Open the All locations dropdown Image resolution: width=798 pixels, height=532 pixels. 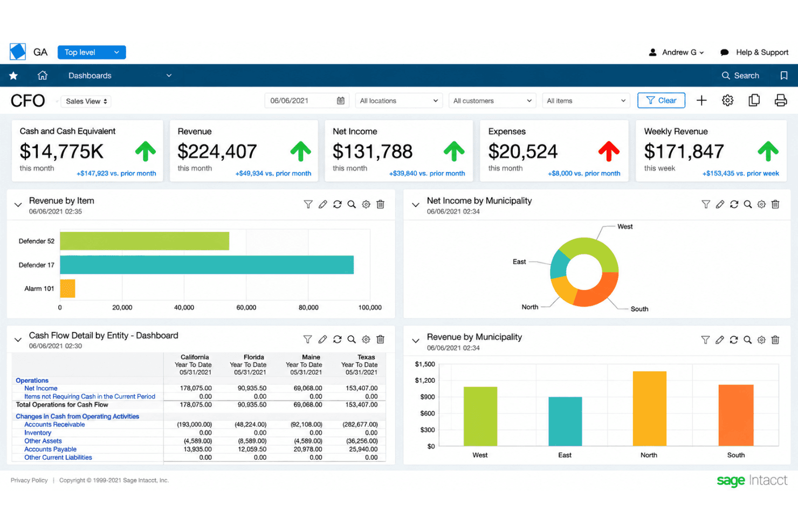[399, 101]
